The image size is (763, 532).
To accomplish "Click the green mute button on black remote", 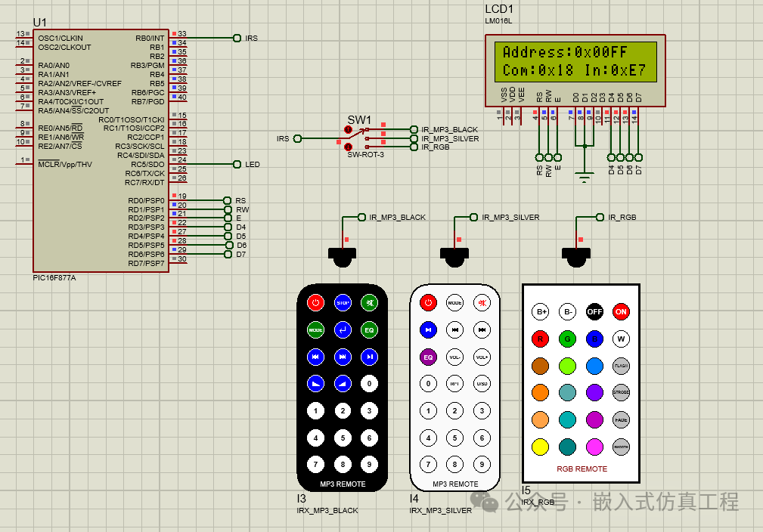I will 369,302.
